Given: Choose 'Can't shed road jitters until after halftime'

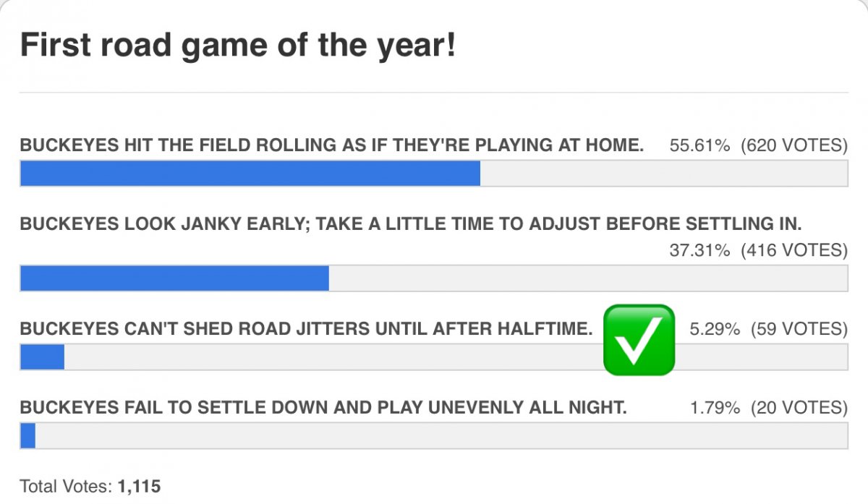Looking at the screenshot, I should coord(306,329).
